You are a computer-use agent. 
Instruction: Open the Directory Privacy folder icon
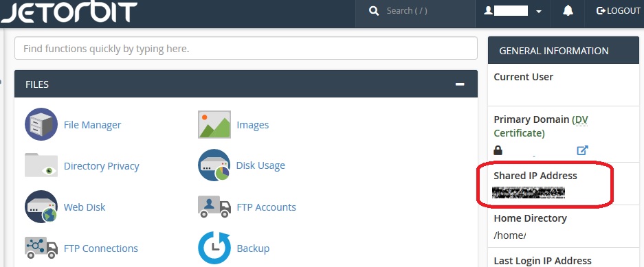[x=41, y=165]
